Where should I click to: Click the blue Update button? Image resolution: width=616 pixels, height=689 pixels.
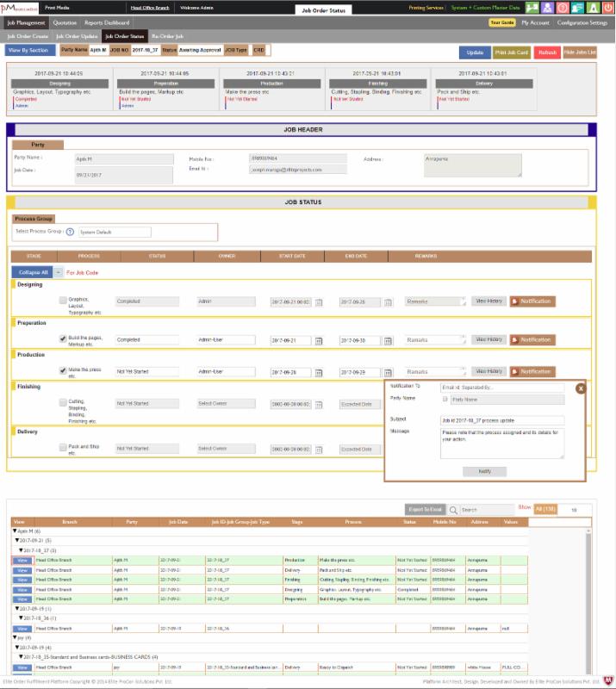pyautogui.click(x=475, y=53)
